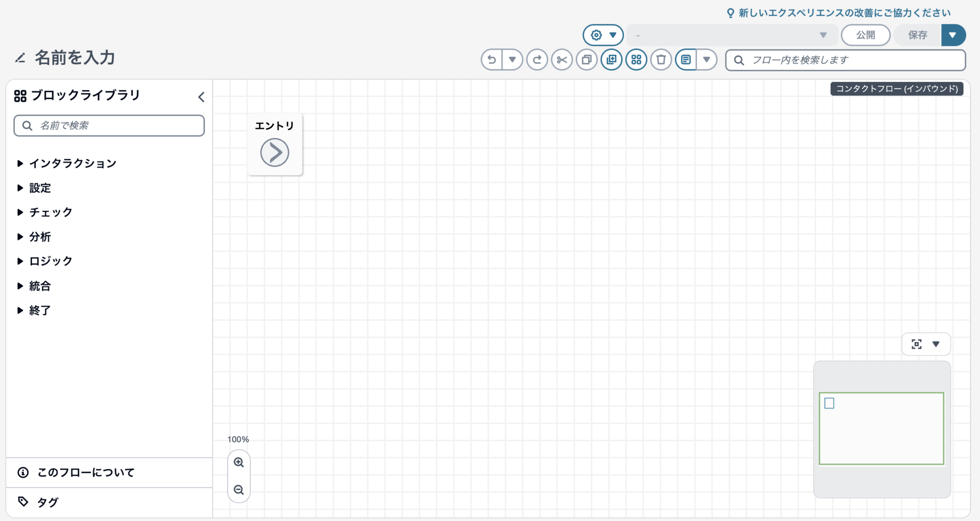This screenshot has width=980, height=521.
Task: Zoom out of the flow canvas
Action: (x=239, y=489)
